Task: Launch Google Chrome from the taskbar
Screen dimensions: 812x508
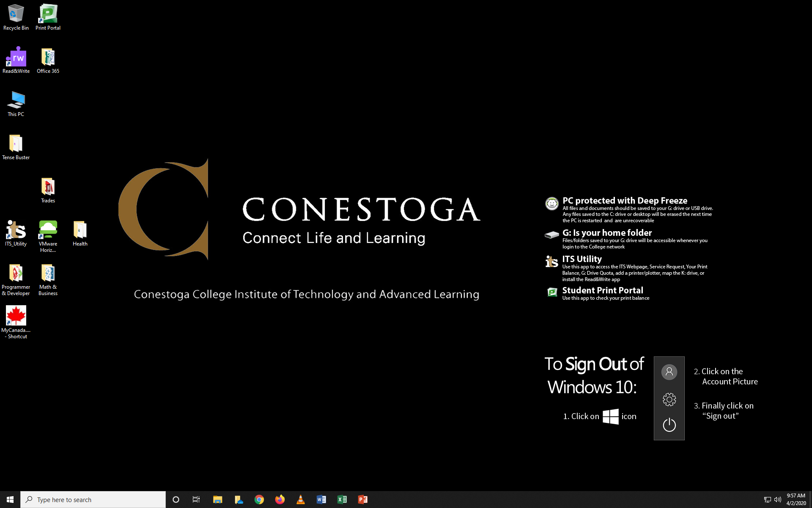Action: (x=259, y=500)
